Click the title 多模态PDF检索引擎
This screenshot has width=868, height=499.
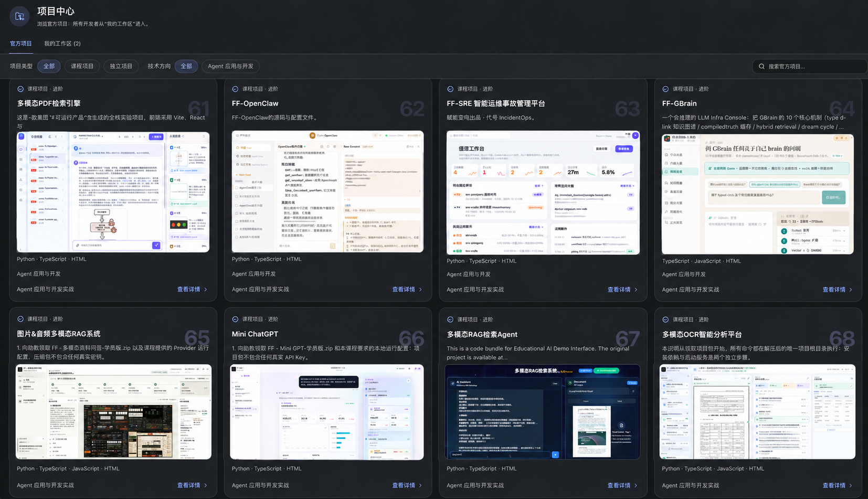[x=49, y=103]
